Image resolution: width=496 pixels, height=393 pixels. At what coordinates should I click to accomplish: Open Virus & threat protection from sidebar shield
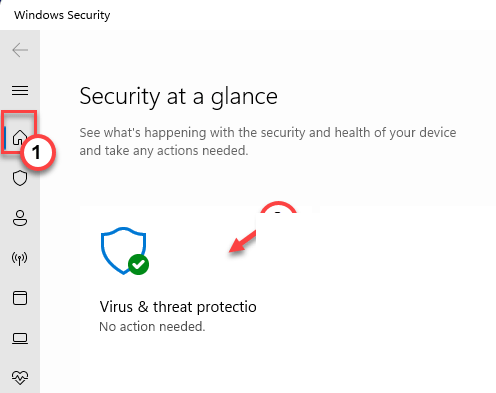(20, 178)
